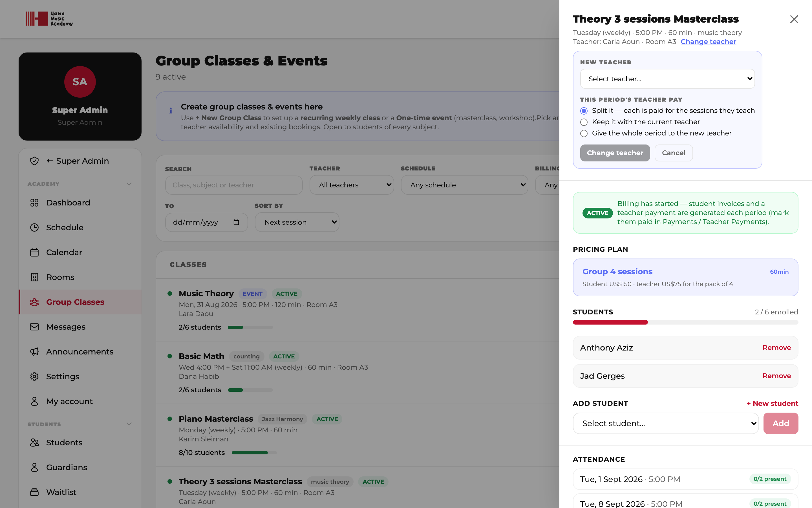This screenshot has width=812, height=508.
Task: Click the Group Classes people icon
Action: coord(34,302)
